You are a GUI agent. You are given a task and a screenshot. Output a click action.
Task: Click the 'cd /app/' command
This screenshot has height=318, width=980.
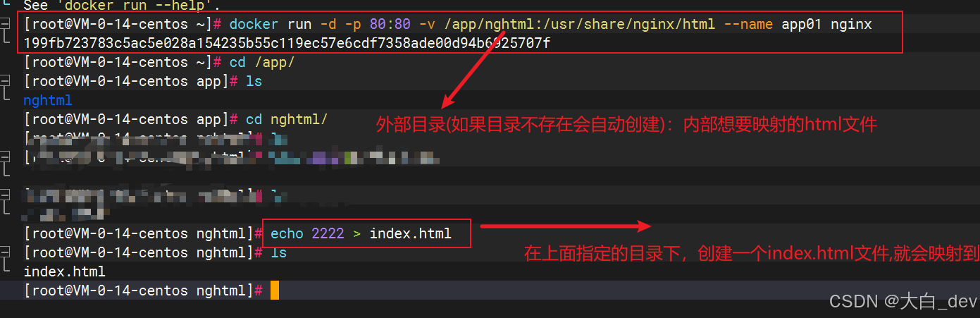pyautogui.click(x=262, y=63)
